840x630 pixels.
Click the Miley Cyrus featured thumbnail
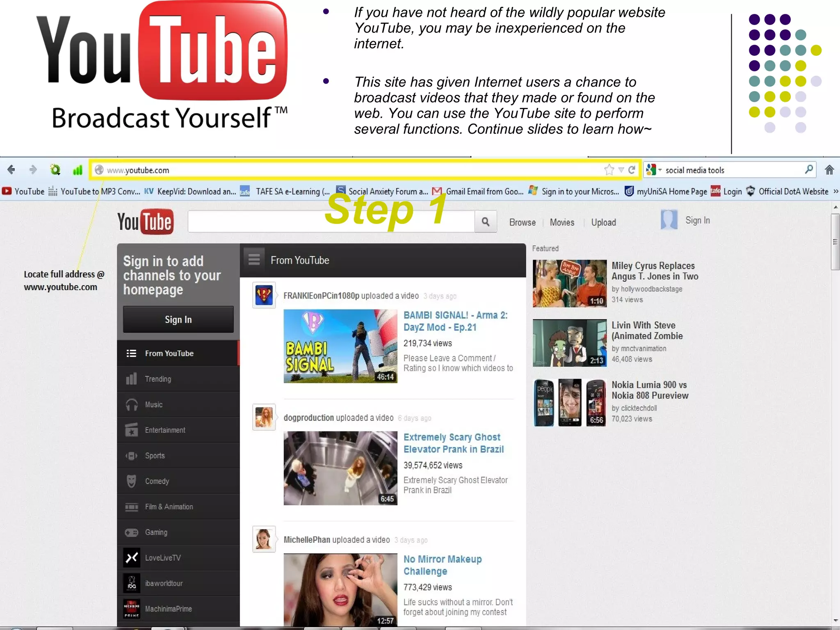click(570, 283)
